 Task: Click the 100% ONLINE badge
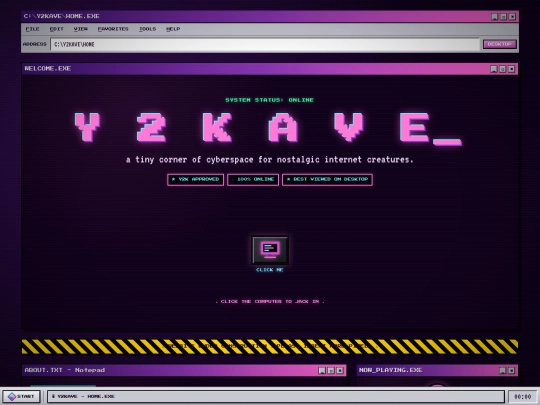[x=253, y=179]
